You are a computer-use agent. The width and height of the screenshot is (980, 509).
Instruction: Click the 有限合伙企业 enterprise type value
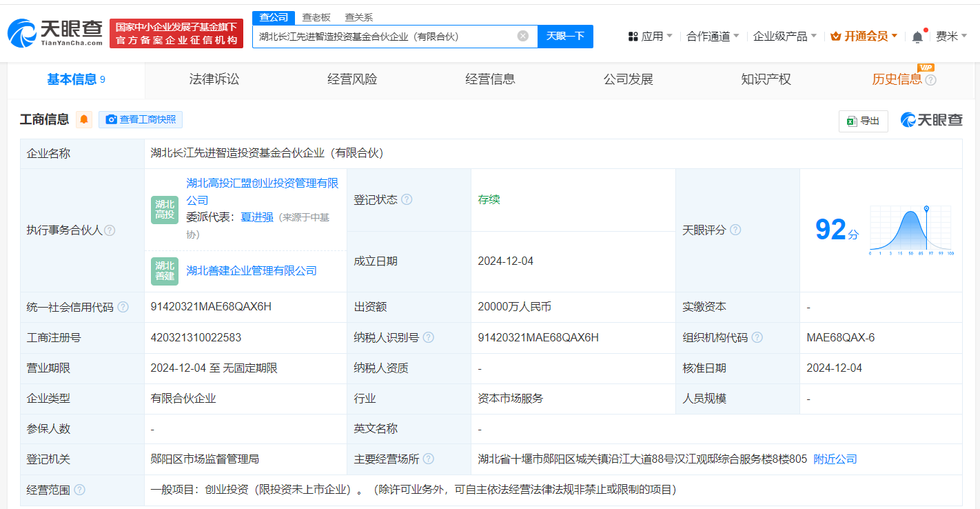tap(183, 399)
